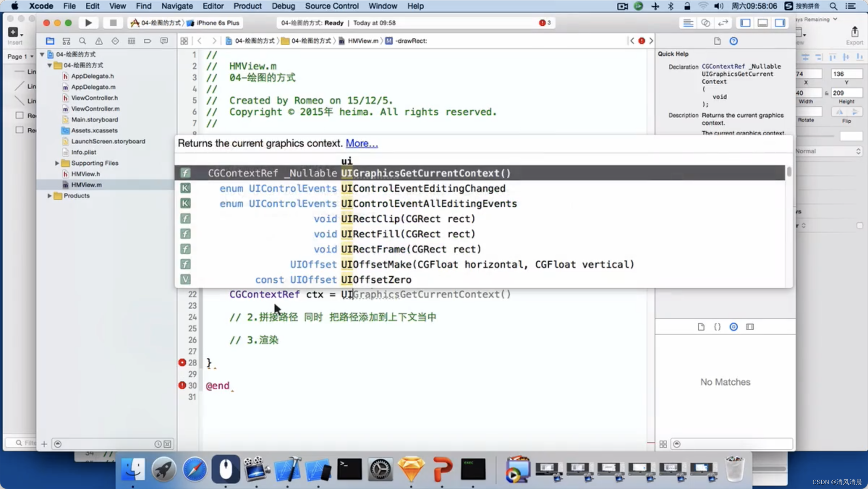
Task: Pick UIGraphicsGetCurrentContext() completion
Action: tap(480, 173)
